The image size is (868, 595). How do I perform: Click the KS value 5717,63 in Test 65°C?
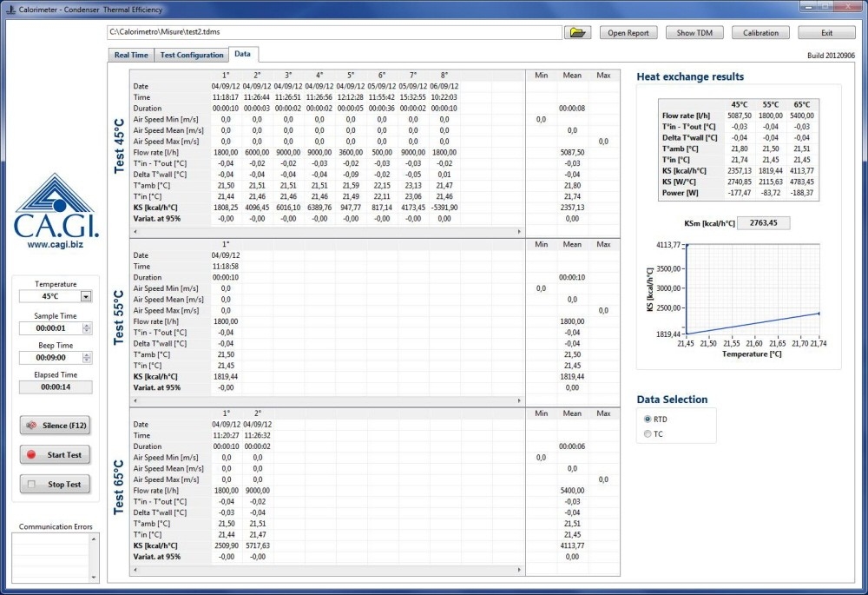258,545
